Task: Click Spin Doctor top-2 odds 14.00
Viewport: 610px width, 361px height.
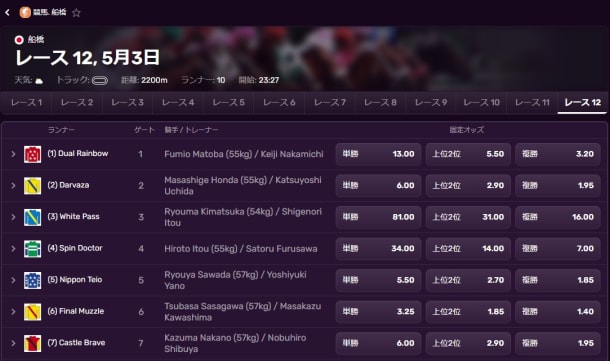Action: pos(468,249)
